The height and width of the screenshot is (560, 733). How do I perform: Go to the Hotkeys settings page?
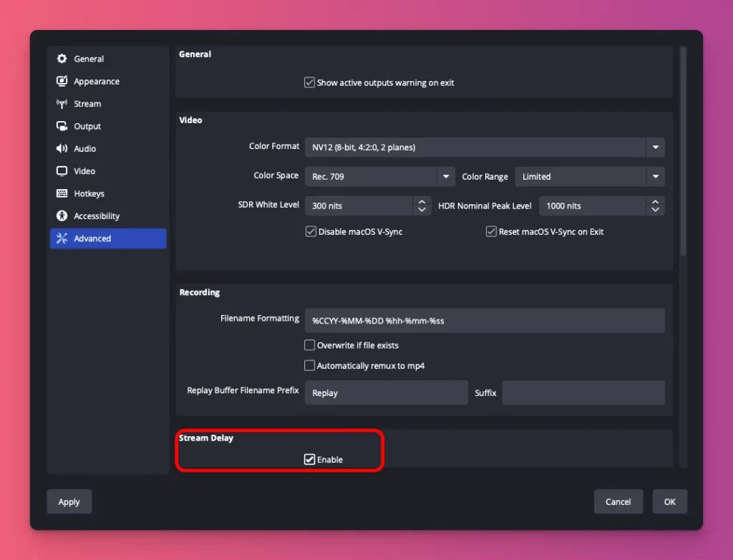point(87,193)
